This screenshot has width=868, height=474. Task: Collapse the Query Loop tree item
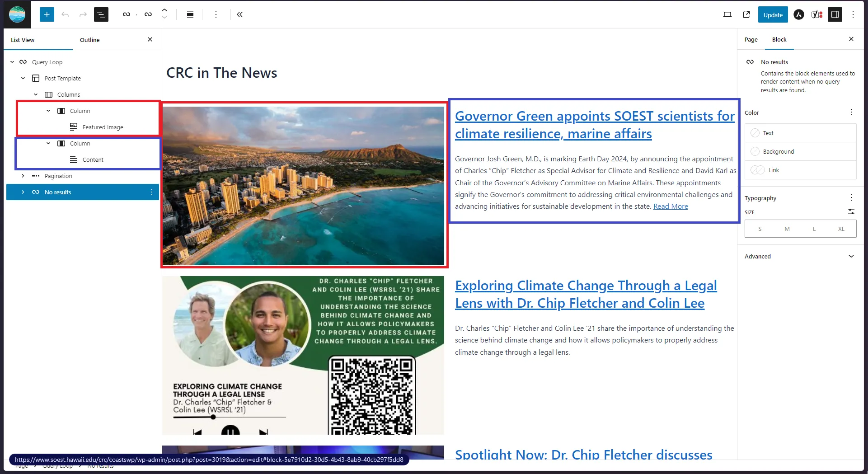coord(12,62)
